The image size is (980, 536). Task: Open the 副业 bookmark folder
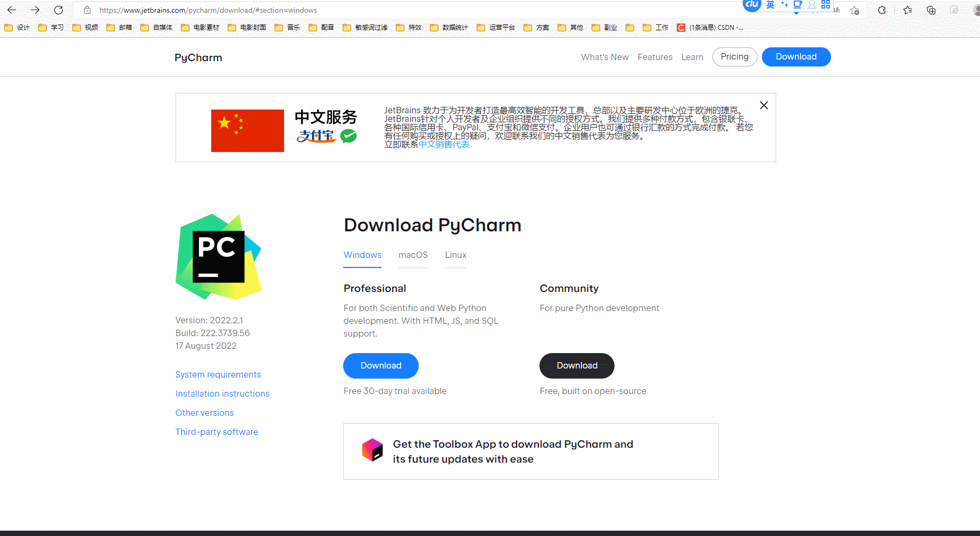pos(604,28)
